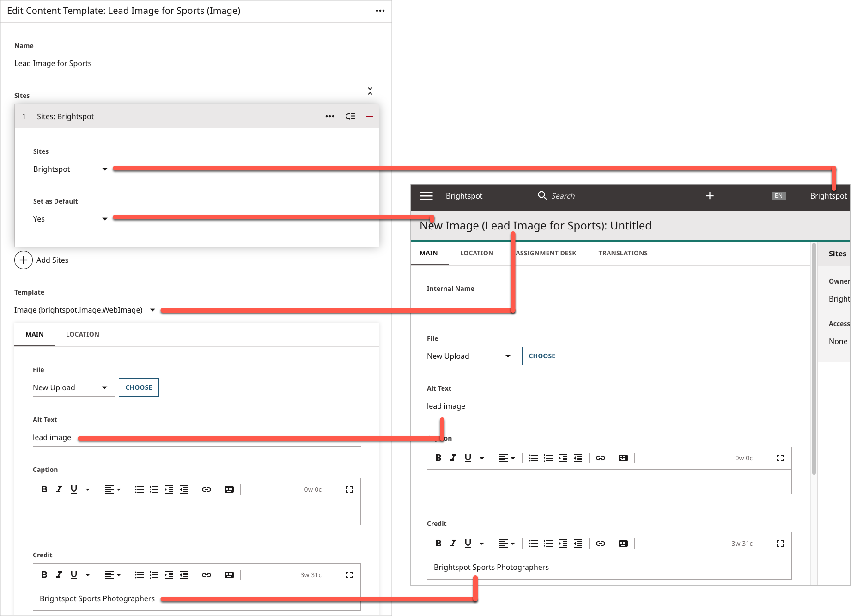This screenshot has width=851, height=616.
Task: Click the CHOOSE button in the New Image form
Action: pyautogui.click(x=542, y=356)
